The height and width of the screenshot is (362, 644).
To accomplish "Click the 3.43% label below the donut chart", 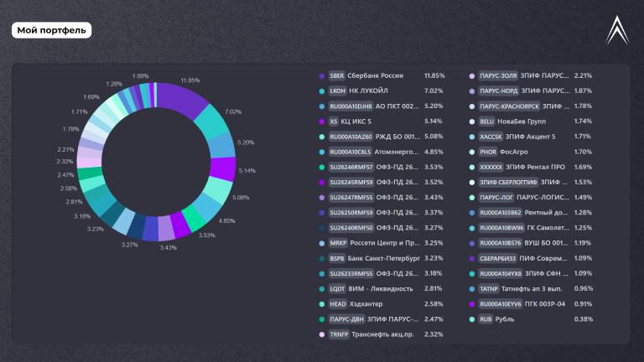I will tap(168, 247).
